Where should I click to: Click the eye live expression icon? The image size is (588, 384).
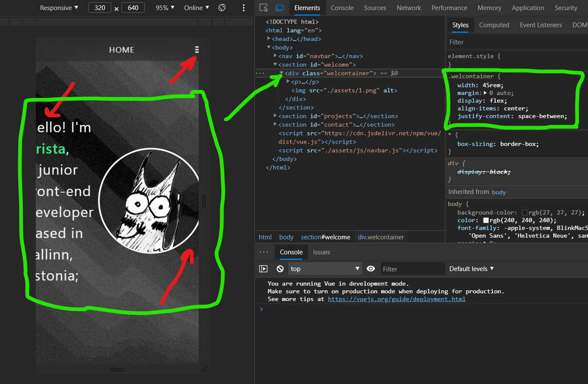371,269
